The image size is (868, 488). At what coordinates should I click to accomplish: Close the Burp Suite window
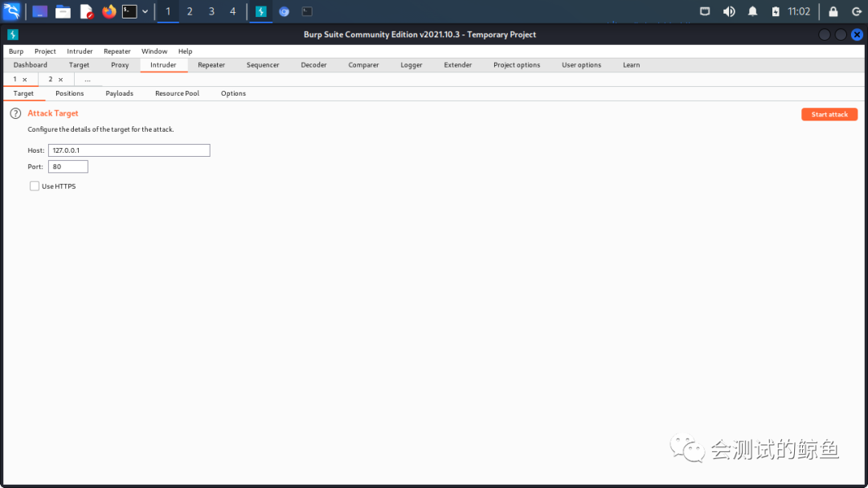[x=857, y=35]
